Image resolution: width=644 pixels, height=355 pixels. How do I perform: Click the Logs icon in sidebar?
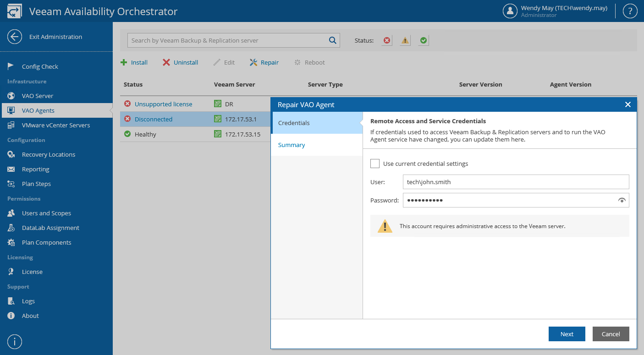[x=11, y=301]
